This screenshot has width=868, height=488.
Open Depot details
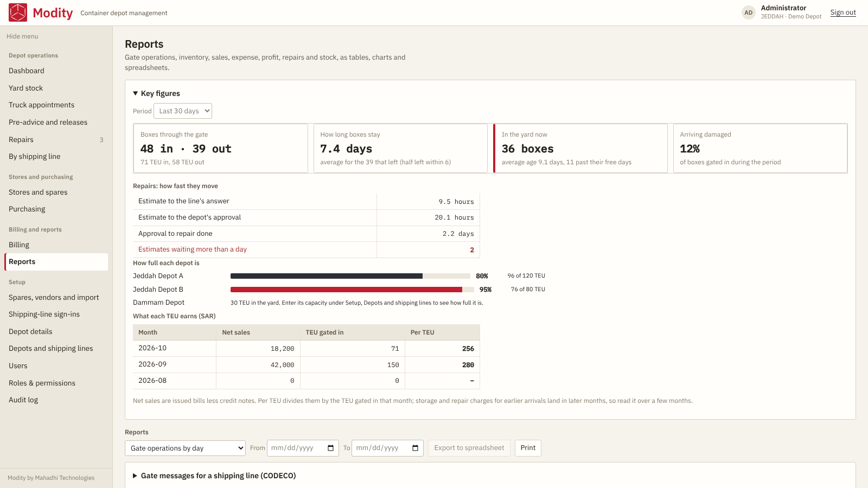click(x=56, y=331)
